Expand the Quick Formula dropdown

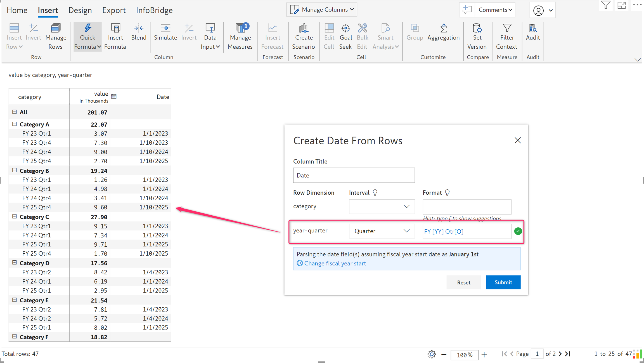[99, 47]
